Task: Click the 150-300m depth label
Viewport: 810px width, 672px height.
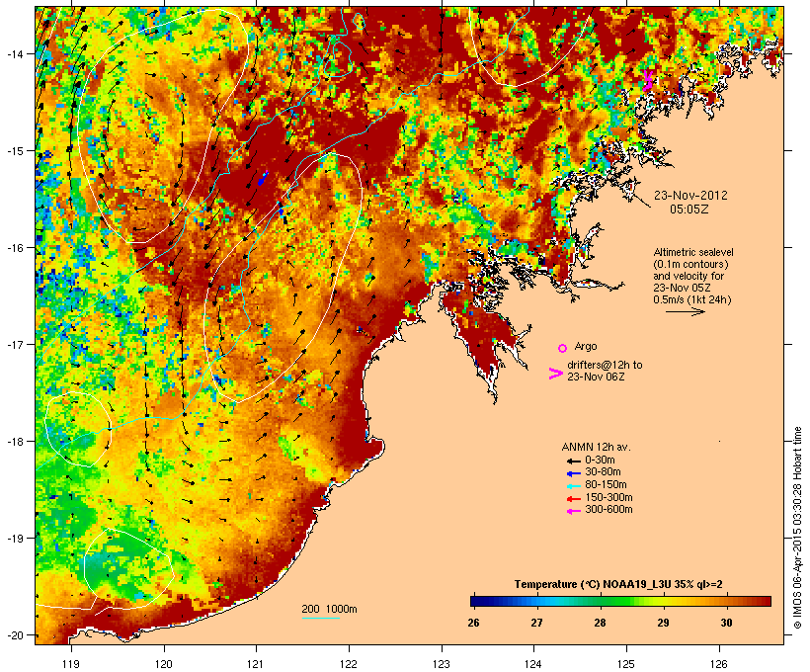Action: coord(608,497)
